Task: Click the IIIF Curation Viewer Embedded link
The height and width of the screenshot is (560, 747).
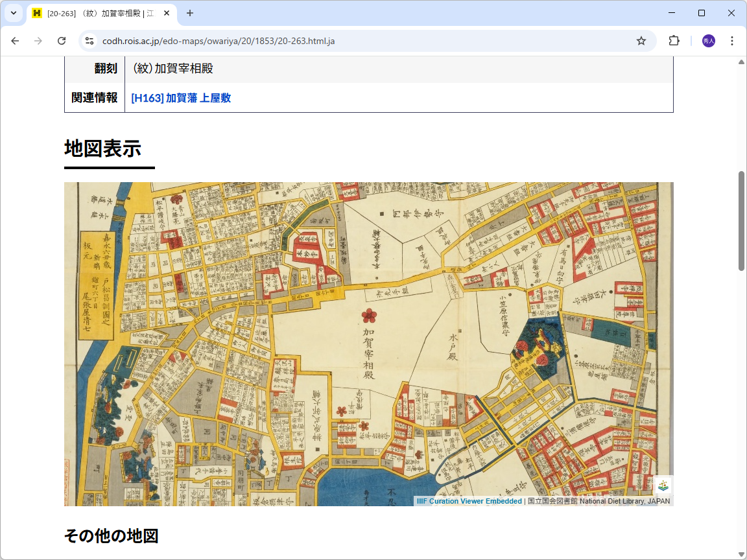Action: click(x=469, y=500)
